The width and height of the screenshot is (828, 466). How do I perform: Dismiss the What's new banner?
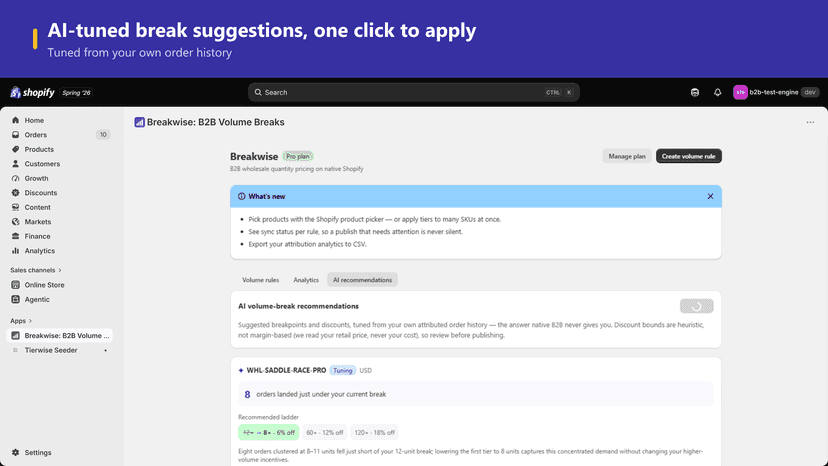pyautogui.click(x=710, y=197)
